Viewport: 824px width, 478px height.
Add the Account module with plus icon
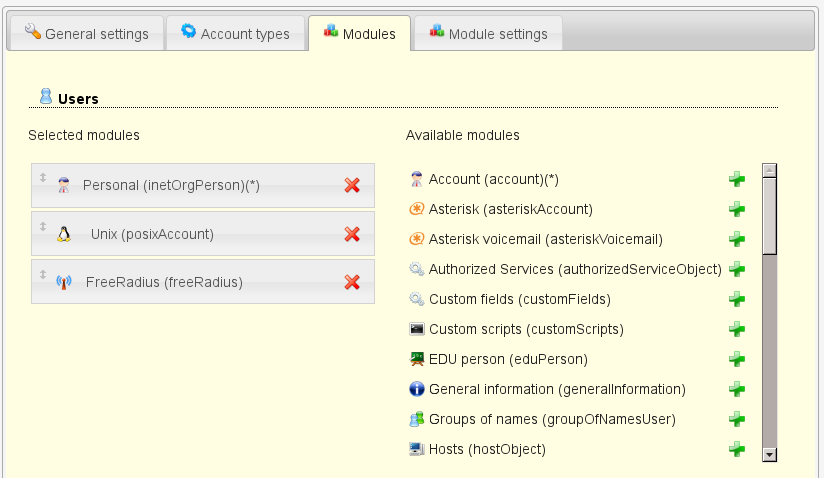click(737, 179)
